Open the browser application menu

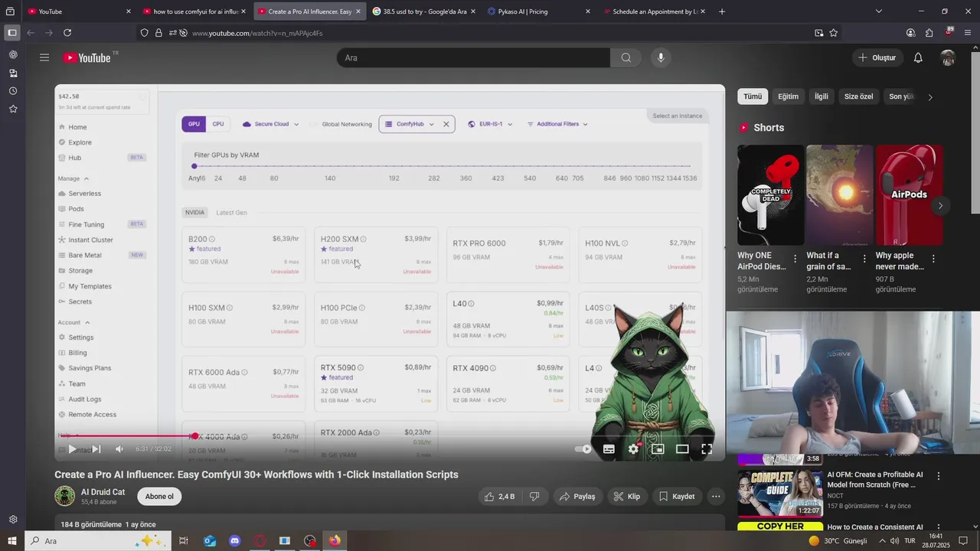coord(968,33)
